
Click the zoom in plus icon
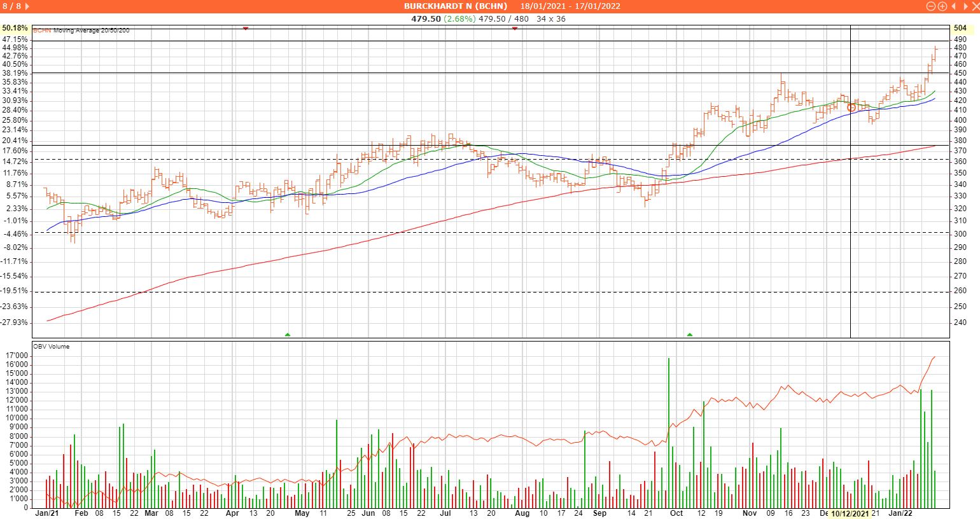[942, 6]
